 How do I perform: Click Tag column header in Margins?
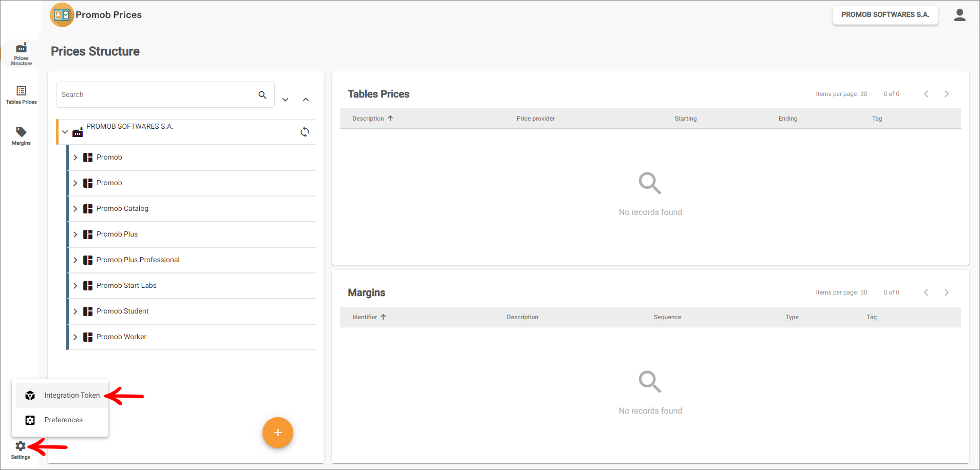[872, 317]
